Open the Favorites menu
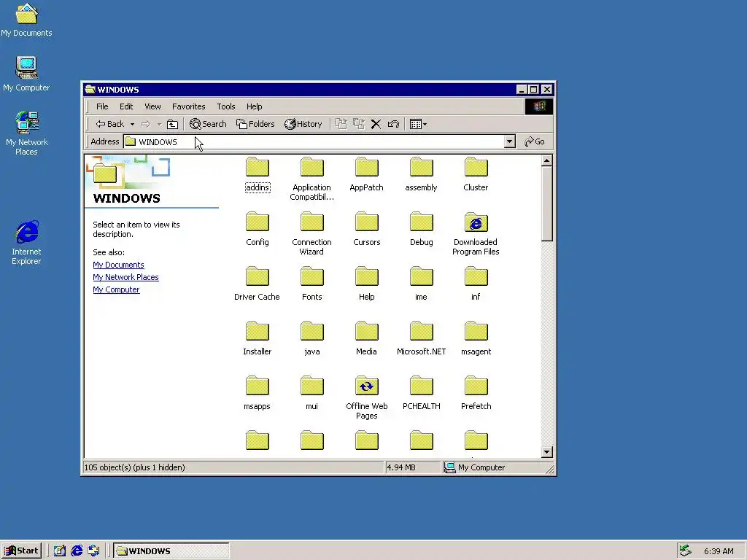The image size is (747, 560). point(189,106)
